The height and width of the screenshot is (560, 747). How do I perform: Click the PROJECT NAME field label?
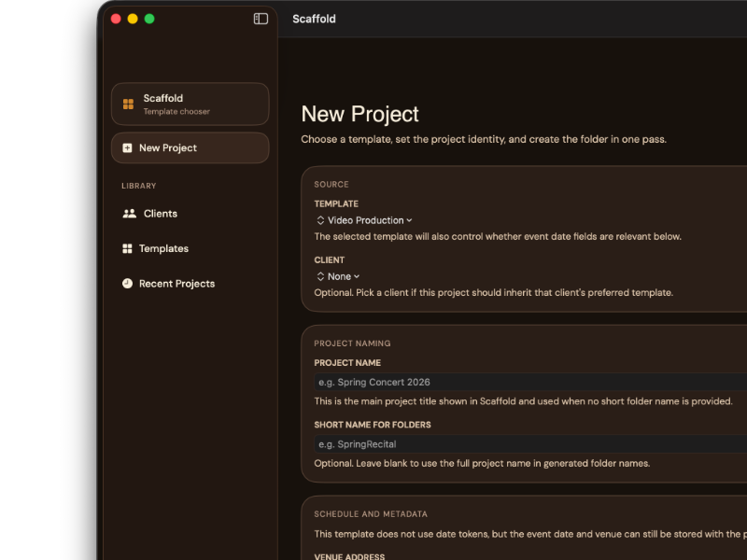[347, 363]
